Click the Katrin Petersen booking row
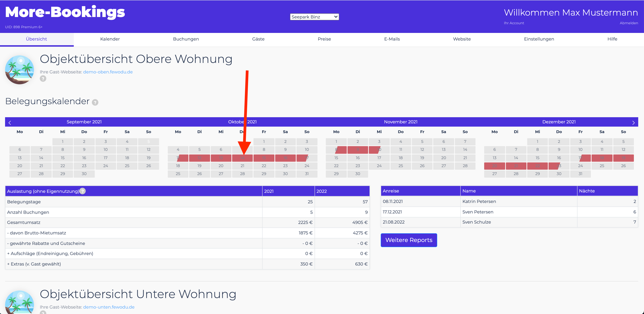This screenshot has height=314, width=644. pyautogui.click(x=509, y=201)
